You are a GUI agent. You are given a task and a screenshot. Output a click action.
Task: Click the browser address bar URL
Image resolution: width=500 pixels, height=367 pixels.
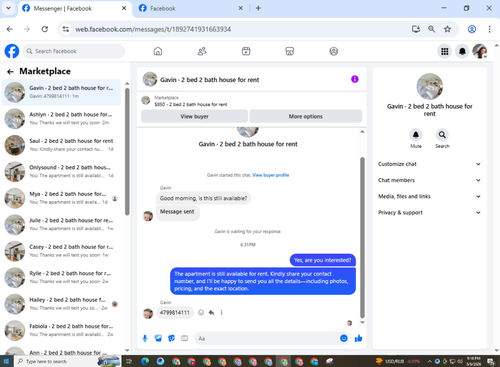pos(153,29)
